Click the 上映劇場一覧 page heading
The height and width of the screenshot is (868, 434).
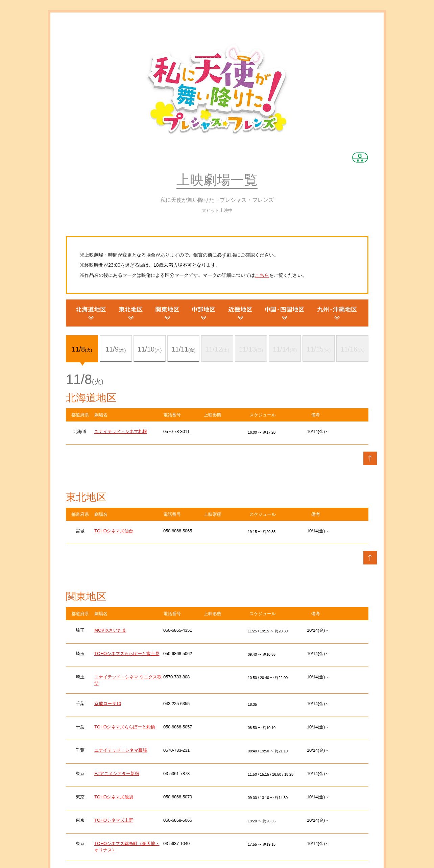[217, 180]
